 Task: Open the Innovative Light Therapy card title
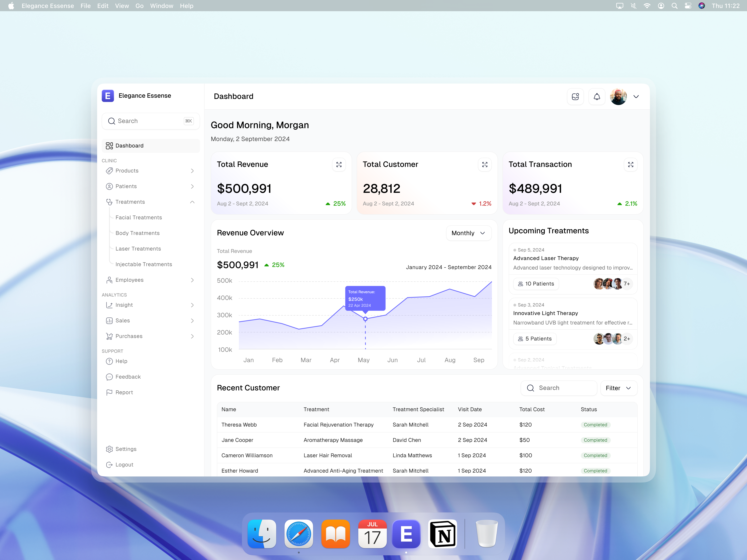545,313
